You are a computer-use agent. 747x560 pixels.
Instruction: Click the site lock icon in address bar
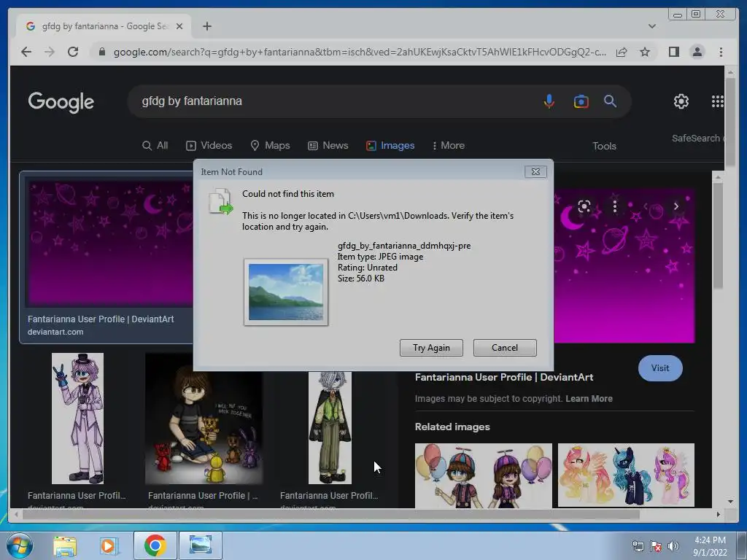[x=102, y=52]
